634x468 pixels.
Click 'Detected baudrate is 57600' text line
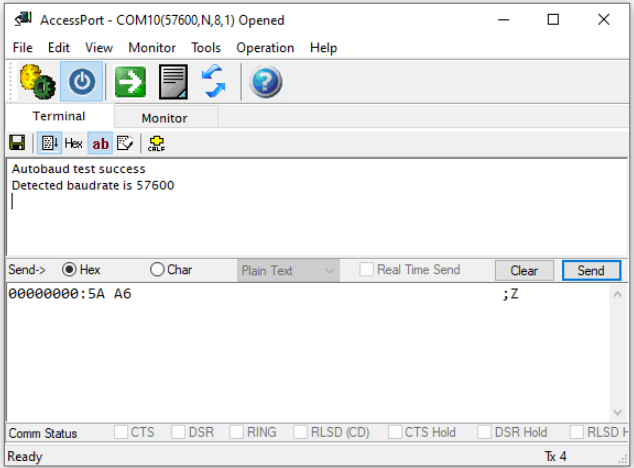[93, 185]
